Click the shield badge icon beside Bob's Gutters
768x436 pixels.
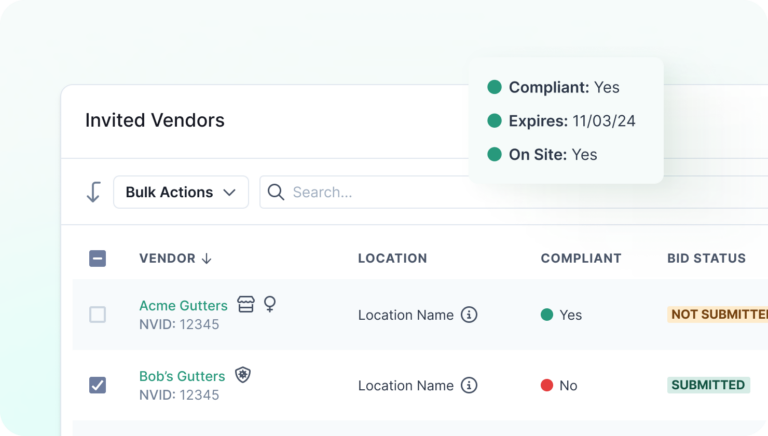(x=242, y=375)
